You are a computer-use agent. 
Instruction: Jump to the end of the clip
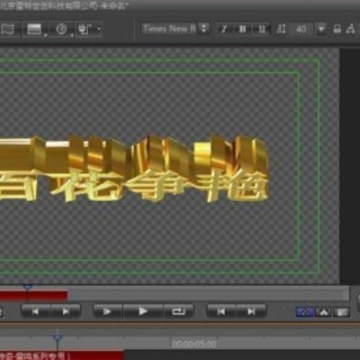[251, 312]
